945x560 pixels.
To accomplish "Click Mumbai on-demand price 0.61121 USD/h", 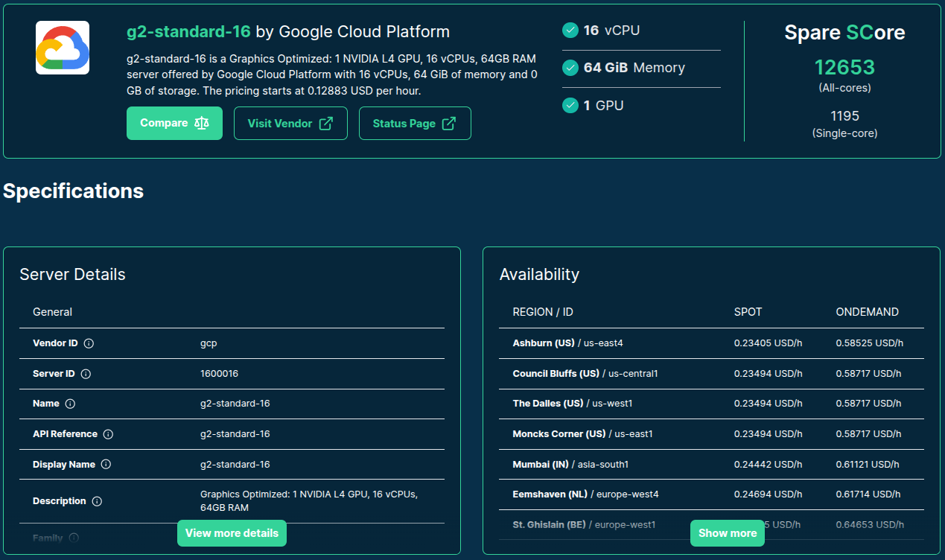I will pyautogui.click(x=868, y=465).
